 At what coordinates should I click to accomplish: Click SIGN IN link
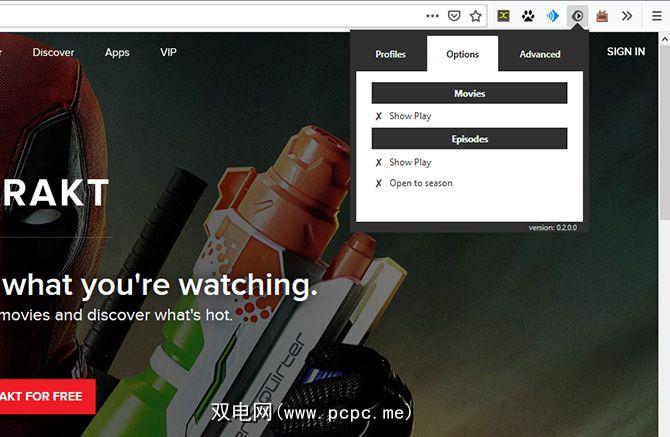pyautogui.click(x=626, y=52)
